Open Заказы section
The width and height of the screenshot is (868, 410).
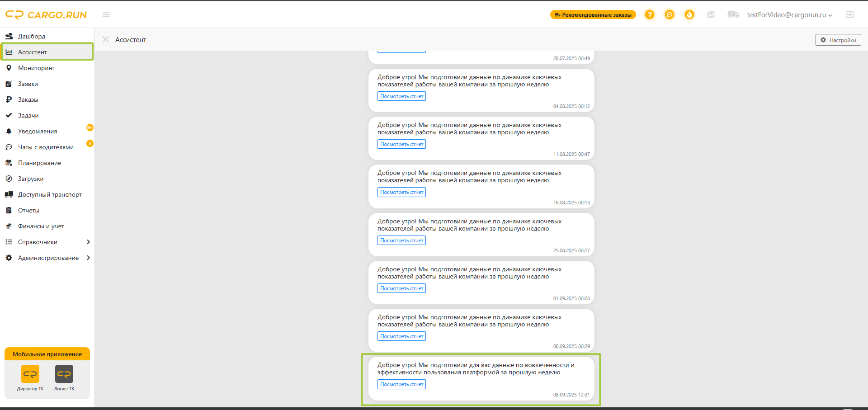click(x=47, y=99)
